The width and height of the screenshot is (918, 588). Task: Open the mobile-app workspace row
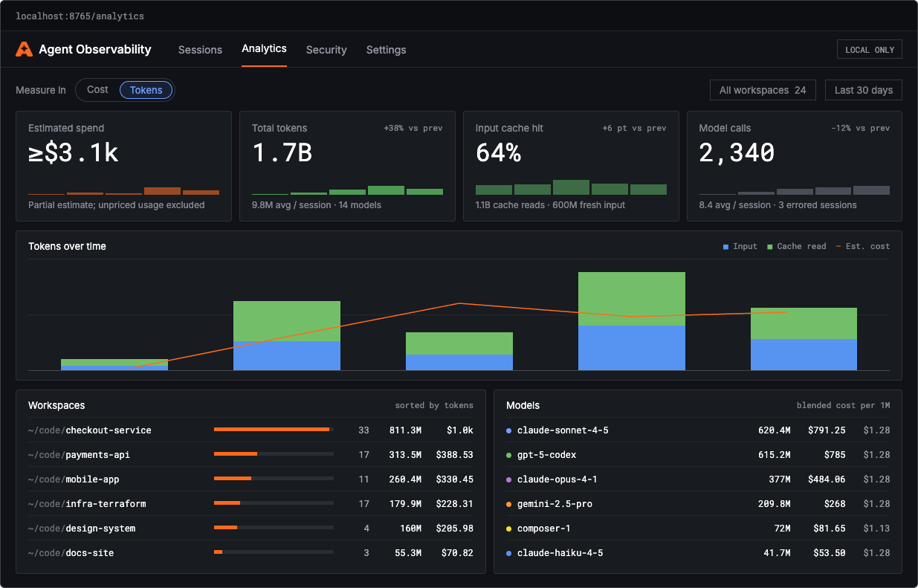pos(250,479)
